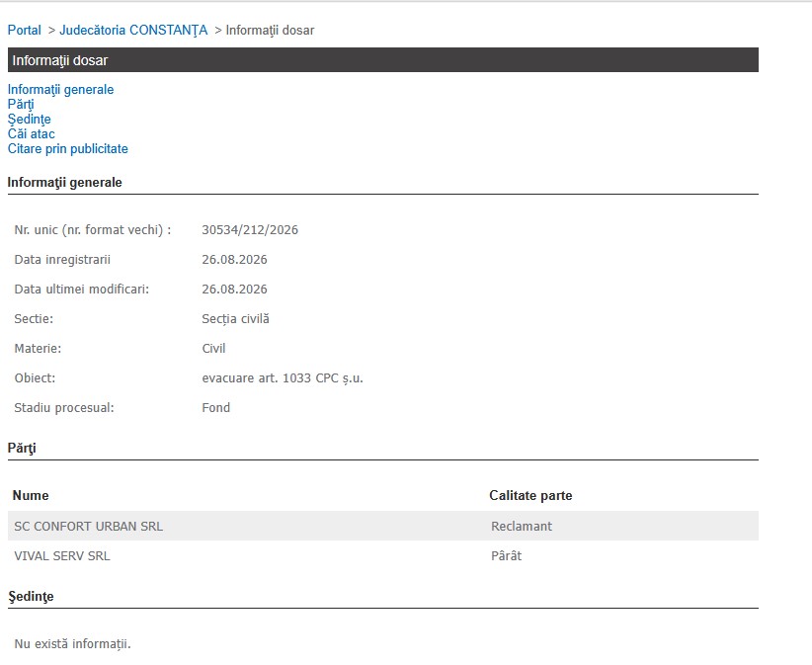Click the Informaţii generale section heading
Screen dimensions: 812x665
[65, 183]
